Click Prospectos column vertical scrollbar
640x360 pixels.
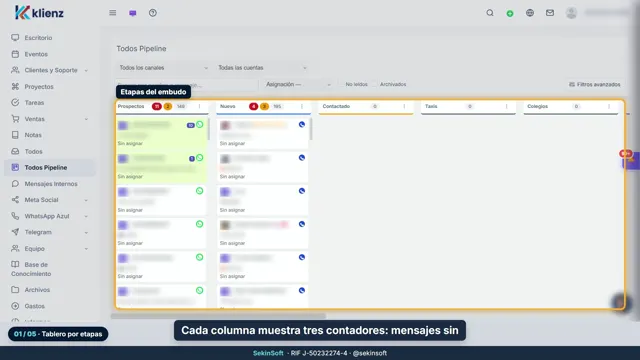pos(209,129)
